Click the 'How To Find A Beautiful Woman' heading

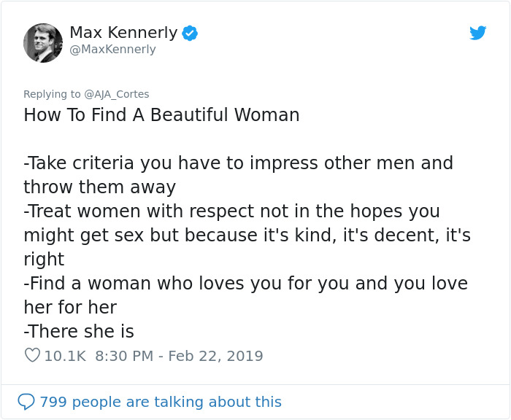(x=161, y=115)
